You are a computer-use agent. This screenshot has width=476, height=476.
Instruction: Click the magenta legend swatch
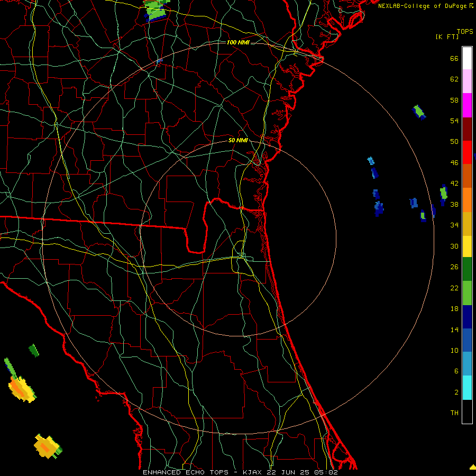pyautogui.click(x=467, y=105)
